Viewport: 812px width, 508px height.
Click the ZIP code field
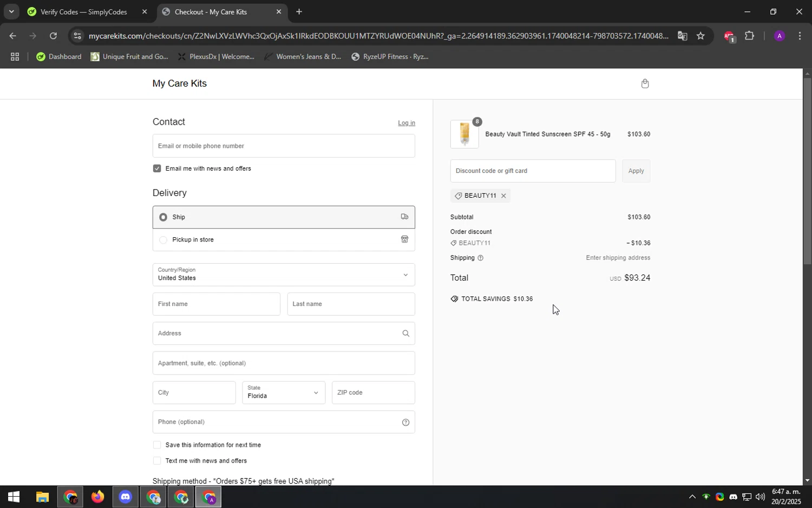(374, 393)
